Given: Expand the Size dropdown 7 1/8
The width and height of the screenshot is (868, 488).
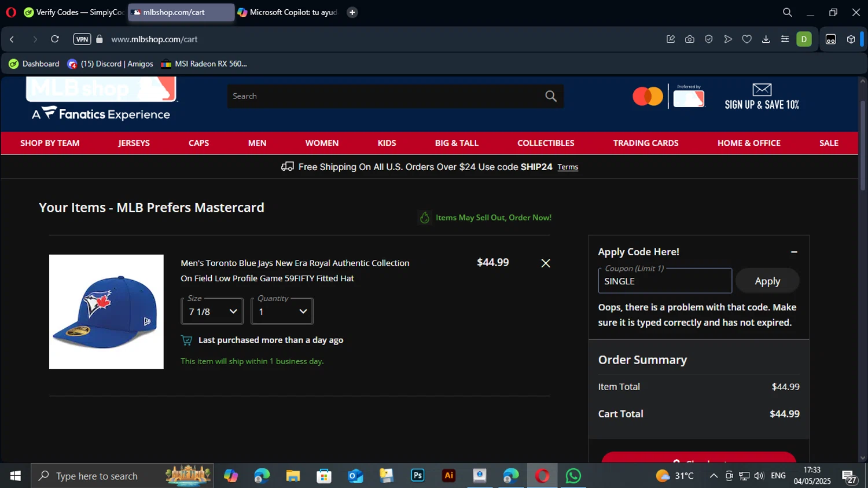Looking at the screenshot, I should (212, 311).
